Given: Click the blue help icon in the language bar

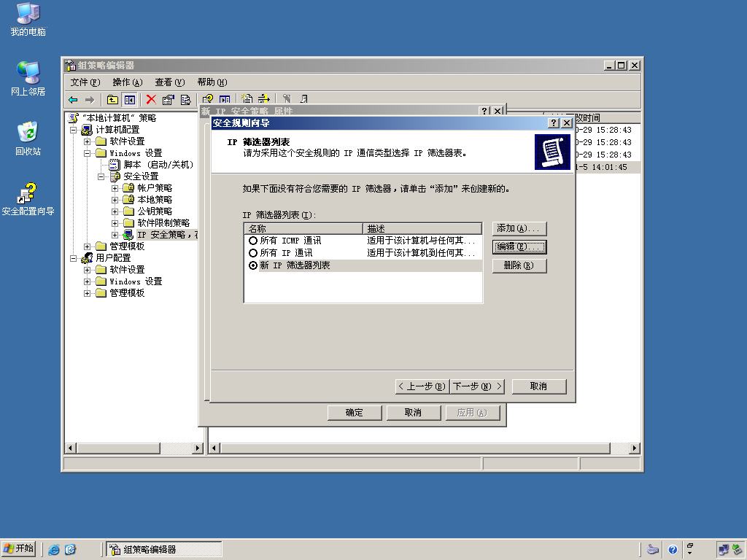Looking at the screenshot, I should point(673,550).
